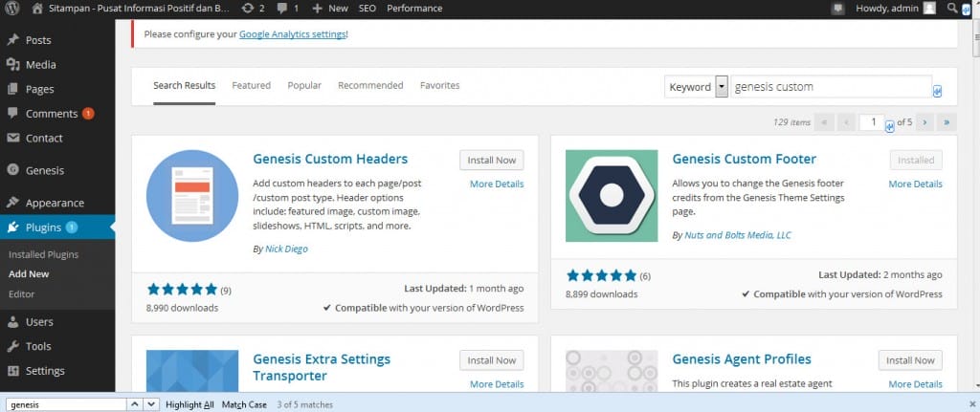The width and height of the screenshot is (980, 412).
Task: Open More Details for Genesis Custom Headers
Action: pyautogui.click(x=497, y=184)
